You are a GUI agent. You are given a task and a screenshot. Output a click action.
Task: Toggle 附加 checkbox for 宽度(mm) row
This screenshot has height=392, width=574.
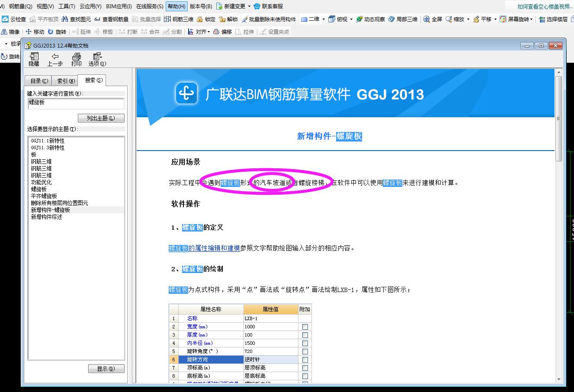305,327
